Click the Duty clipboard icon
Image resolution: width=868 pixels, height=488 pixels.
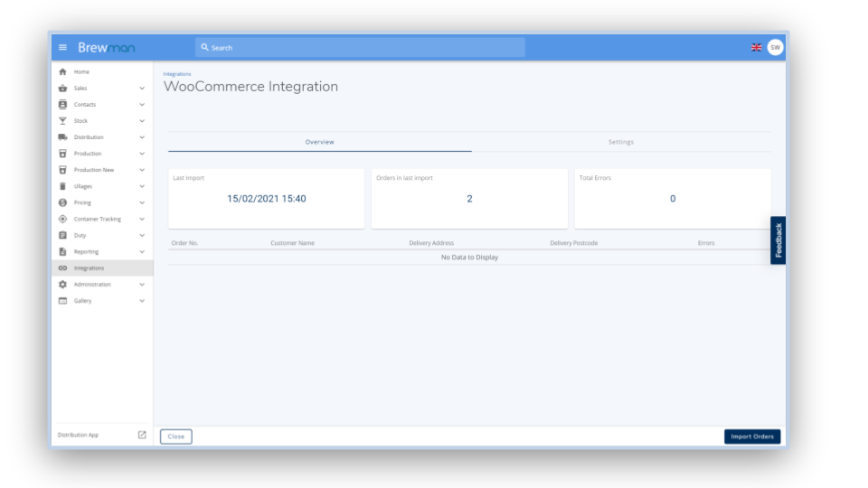pos(62,235)
